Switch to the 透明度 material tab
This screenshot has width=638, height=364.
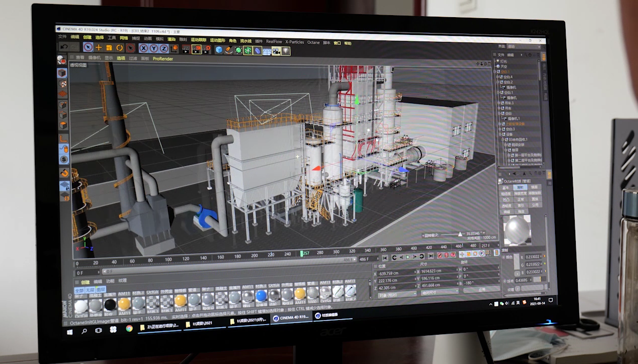[506, 206]
